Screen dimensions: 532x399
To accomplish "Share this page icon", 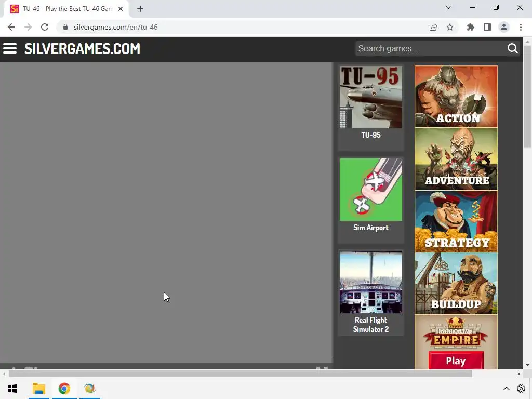I will (x=433, y=27).
